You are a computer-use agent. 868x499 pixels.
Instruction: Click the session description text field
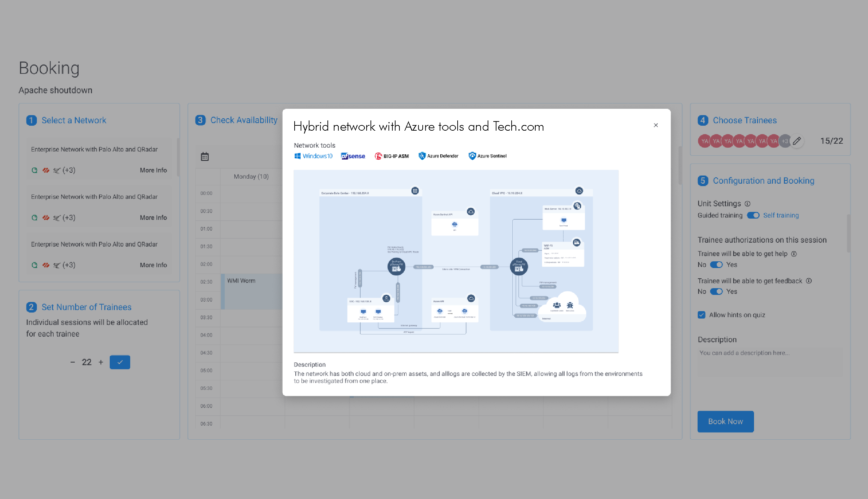coord(770,362)
